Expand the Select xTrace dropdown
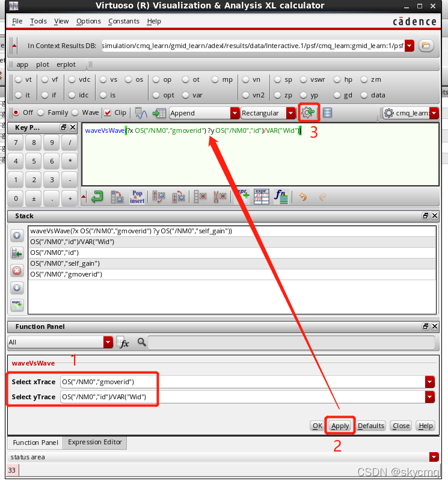Viewport: 448px width, 484px height. tap(430, 382)
